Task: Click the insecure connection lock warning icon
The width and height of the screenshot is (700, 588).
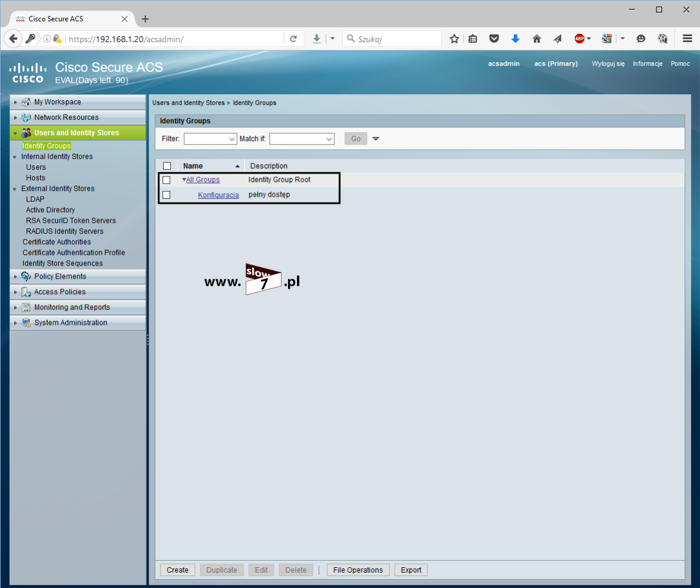Action: pos(57,39)
